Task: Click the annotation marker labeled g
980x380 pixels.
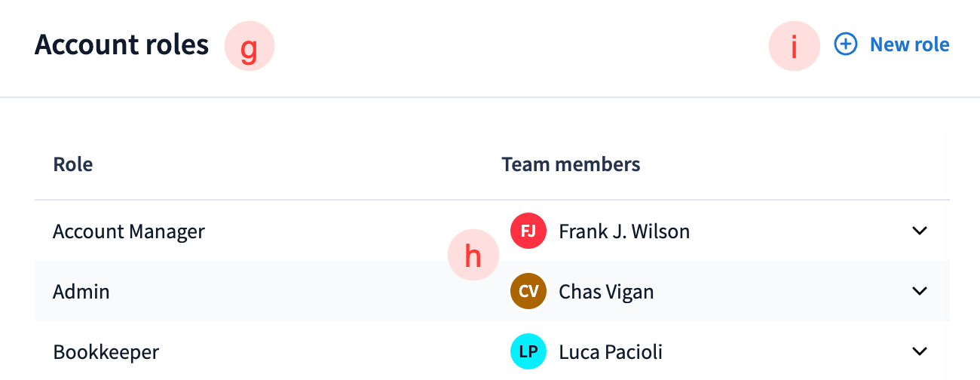Action: pos(249,47)
